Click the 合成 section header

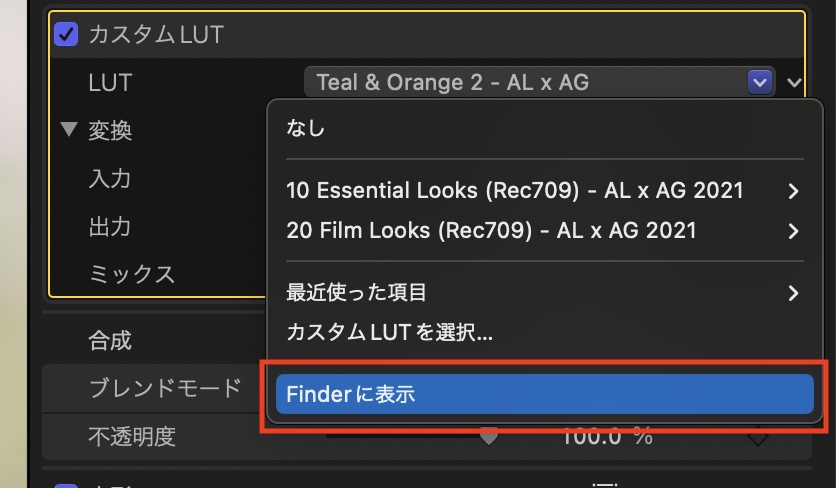[x=110, y=341]
